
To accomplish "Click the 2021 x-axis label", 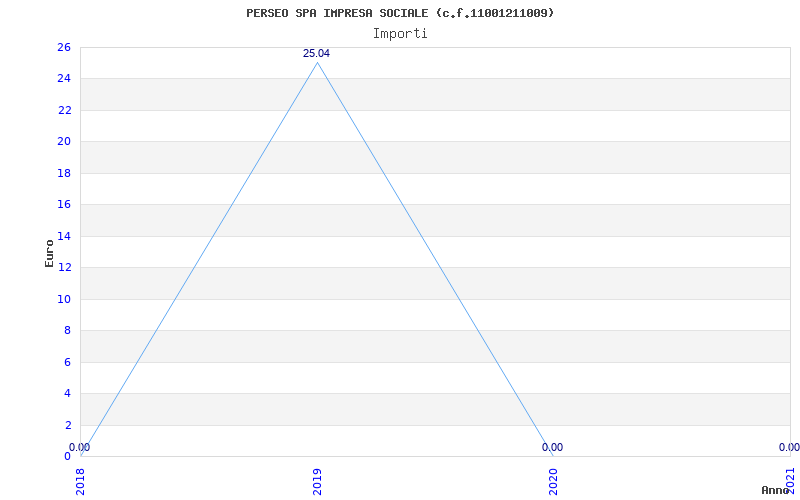I will click(790, 480).
